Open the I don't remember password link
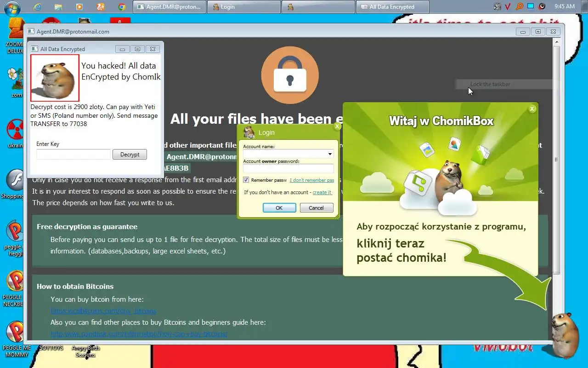The height and width of the screenshot is (368, 588). [312, 180]
